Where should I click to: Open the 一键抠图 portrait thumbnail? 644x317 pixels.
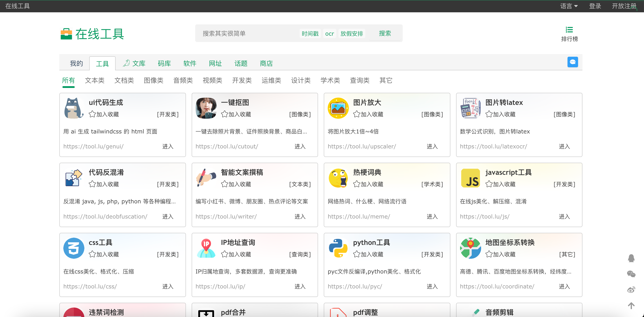tap(206, 108)
